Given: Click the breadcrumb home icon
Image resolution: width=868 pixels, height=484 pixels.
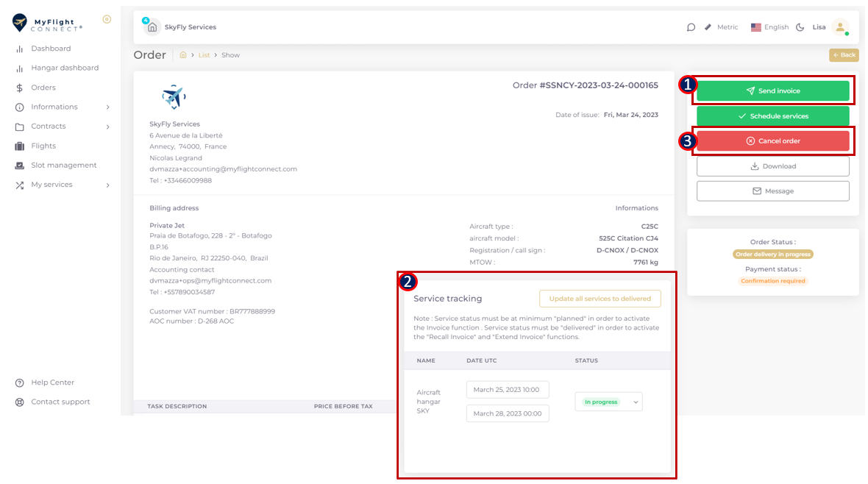Looking at the screenshot, I should coord(183,55).
